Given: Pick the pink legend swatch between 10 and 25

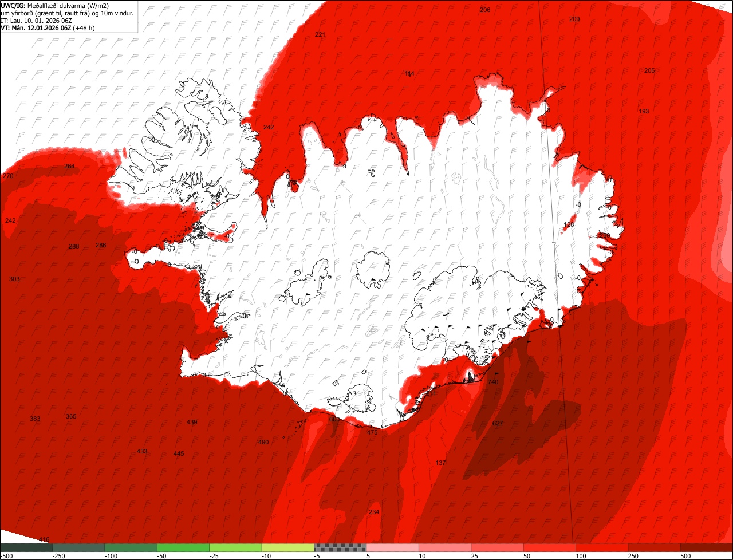Looking at the screenshot, I should pos(445,547).
